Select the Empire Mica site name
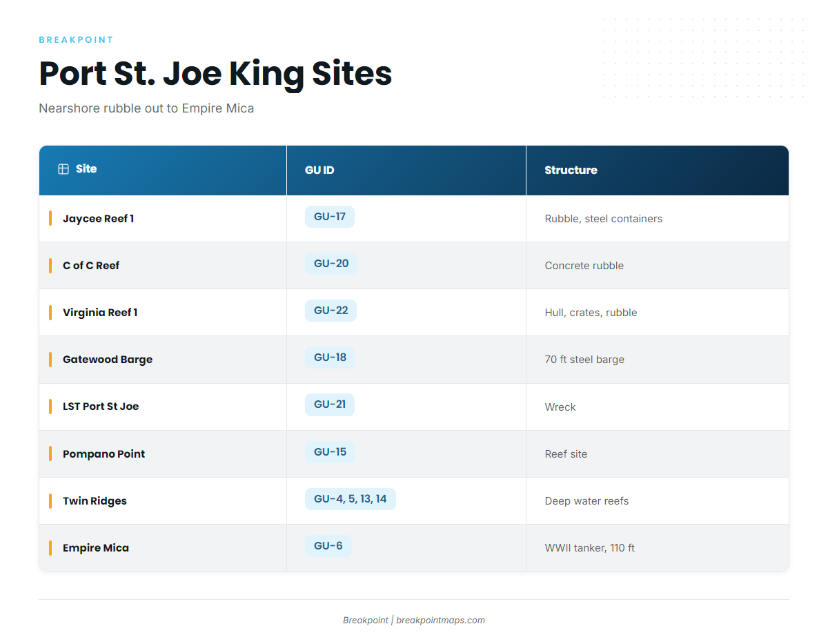This screenshot has width=828, height=644. click(x=96, y=548)
